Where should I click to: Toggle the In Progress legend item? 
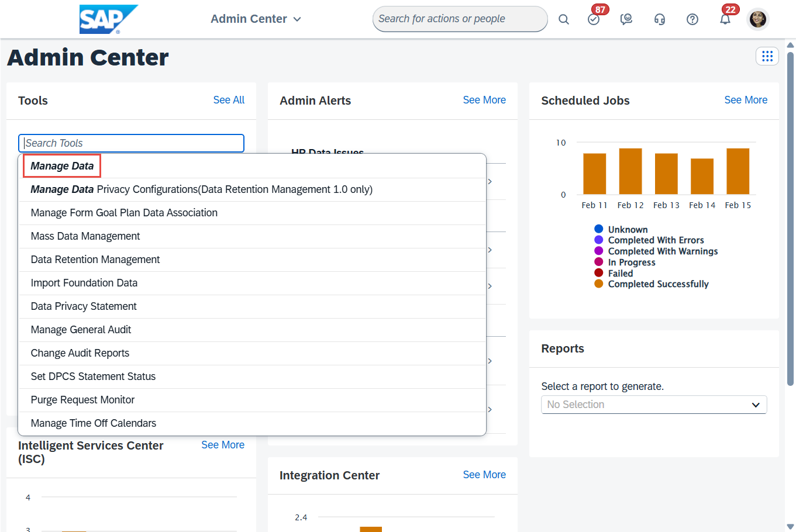coord(631,262)
